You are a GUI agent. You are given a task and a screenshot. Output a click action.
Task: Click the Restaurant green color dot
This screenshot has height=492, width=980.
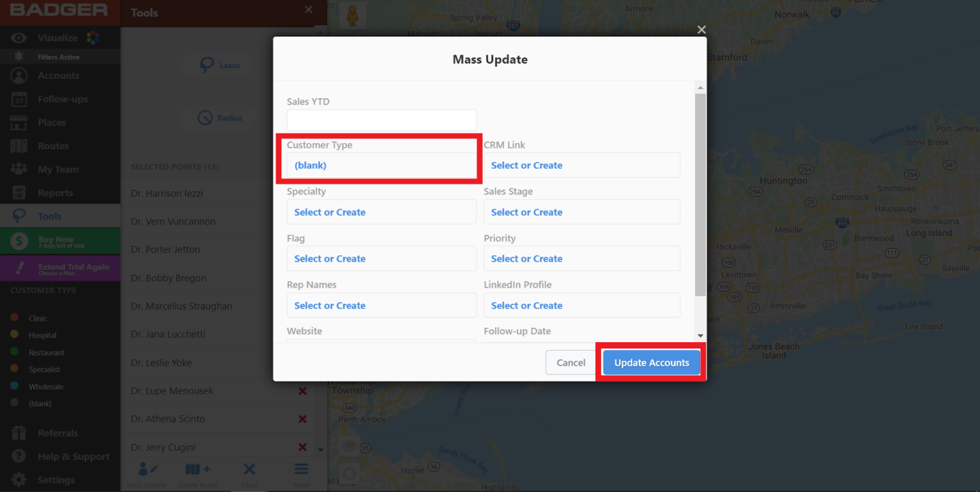pos(14,352)
